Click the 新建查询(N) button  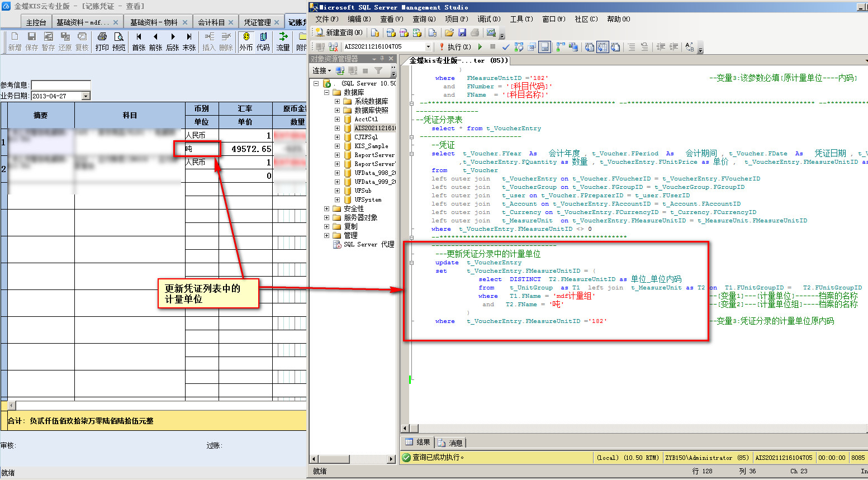339,33
